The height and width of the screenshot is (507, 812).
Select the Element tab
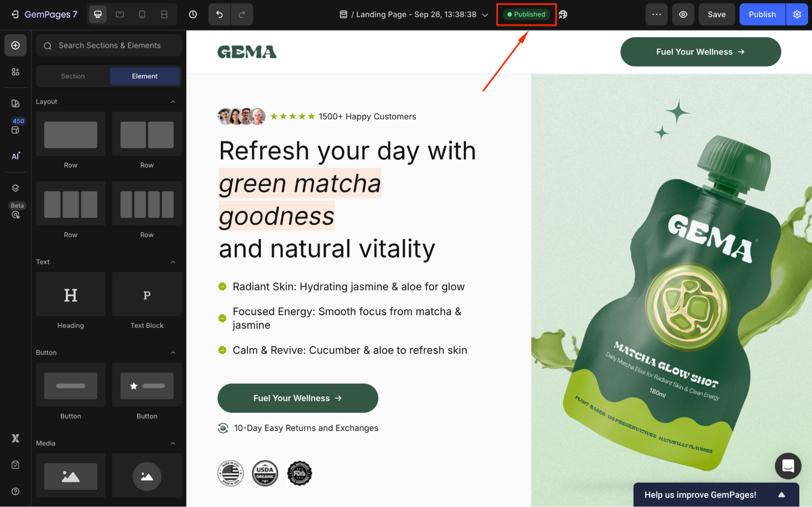(145, 76)
